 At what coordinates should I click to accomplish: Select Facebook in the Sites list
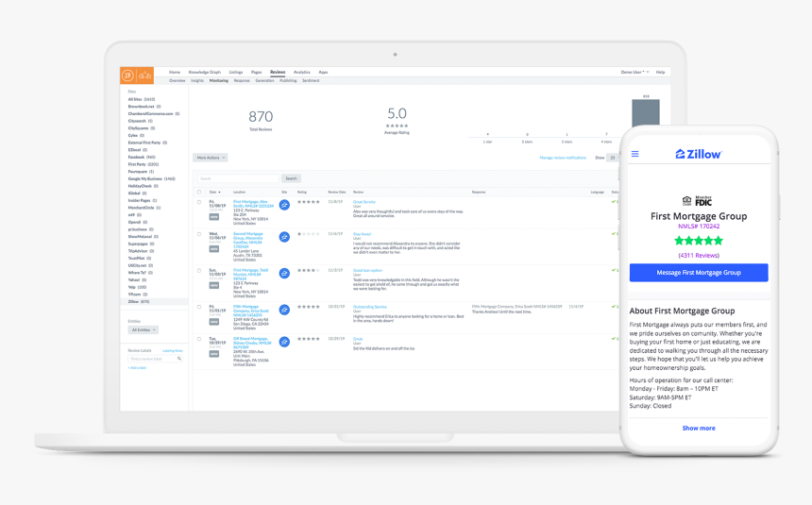[x=142, y=157]
